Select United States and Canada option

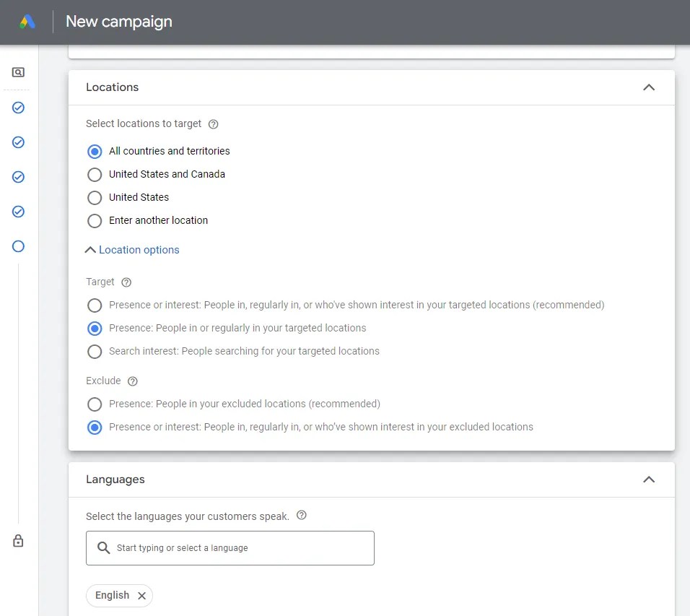(95, 174)
